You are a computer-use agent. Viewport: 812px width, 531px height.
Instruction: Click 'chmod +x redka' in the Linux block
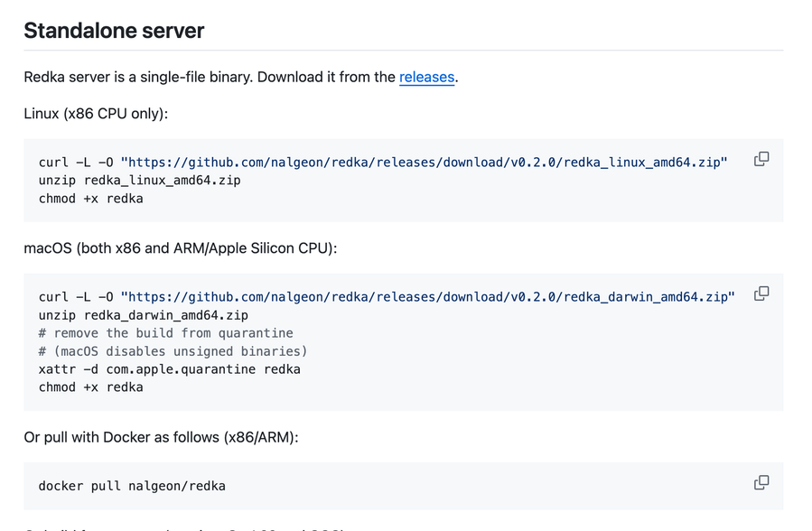tap(90, 199)
